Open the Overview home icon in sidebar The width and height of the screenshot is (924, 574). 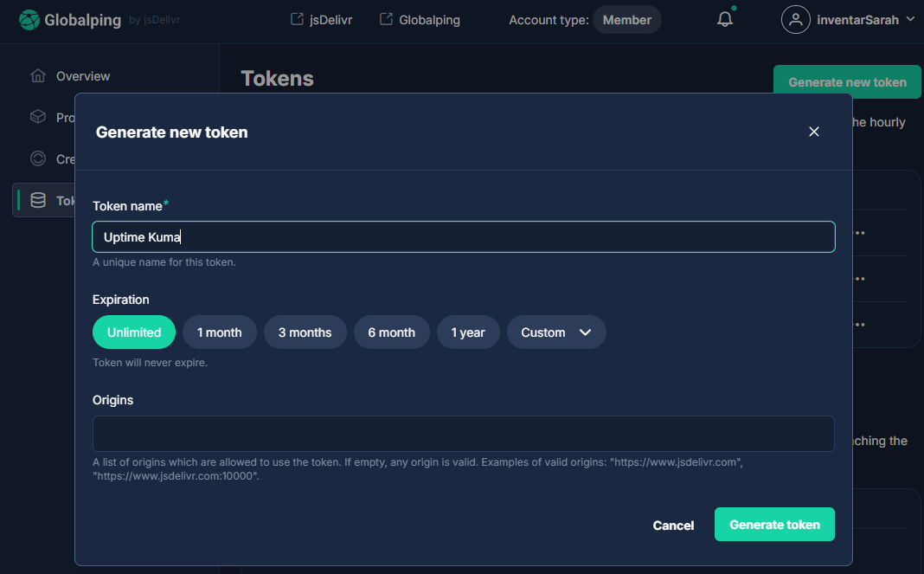[x=37, y=75]
